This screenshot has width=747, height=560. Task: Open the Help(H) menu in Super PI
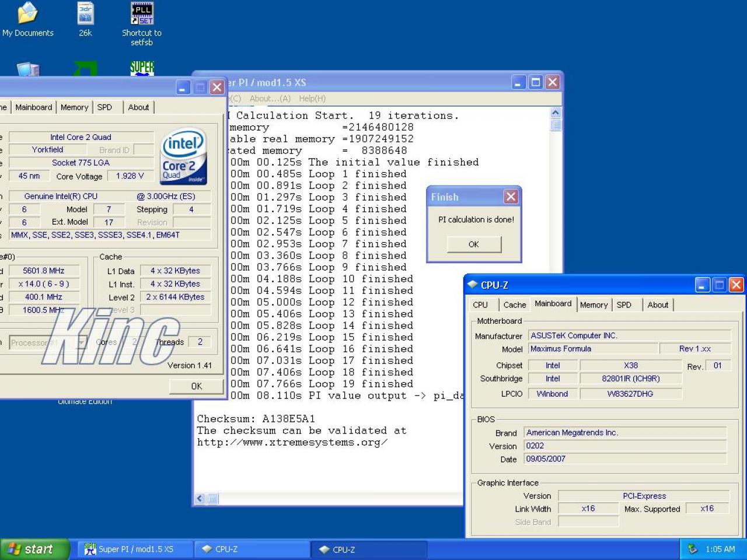[x=312, y=99]
